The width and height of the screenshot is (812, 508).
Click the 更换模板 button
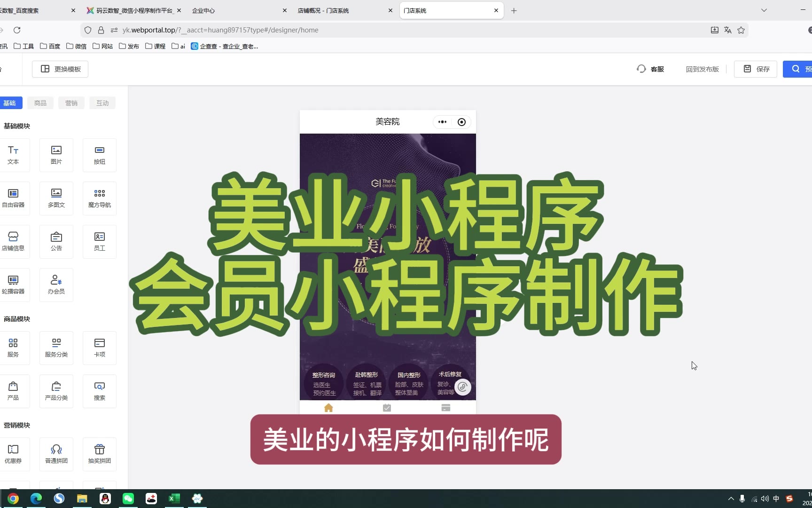[x=60, y=69]
